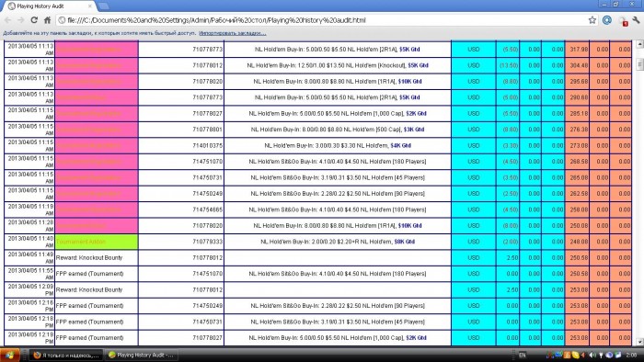Select tournament ID 710778801
Viewport: 644px width, 362px height.
[207, 130]
